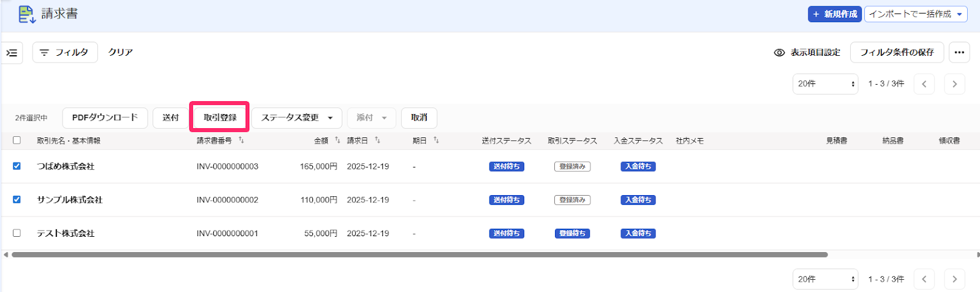The height and width of the screenshot is (292, 980).
Task: Click 送付待ち badge for つばめ株式会社
Action: 507,166
